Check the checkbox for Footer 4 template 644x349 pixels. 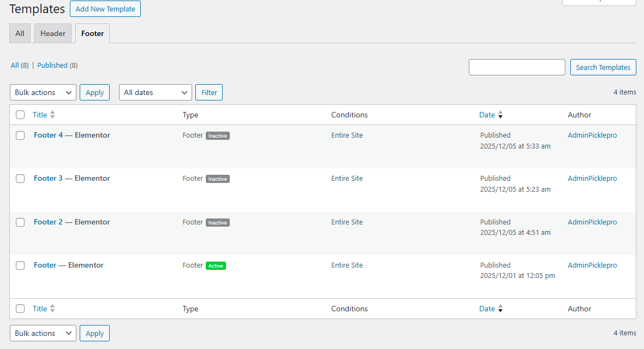(20, 135)
